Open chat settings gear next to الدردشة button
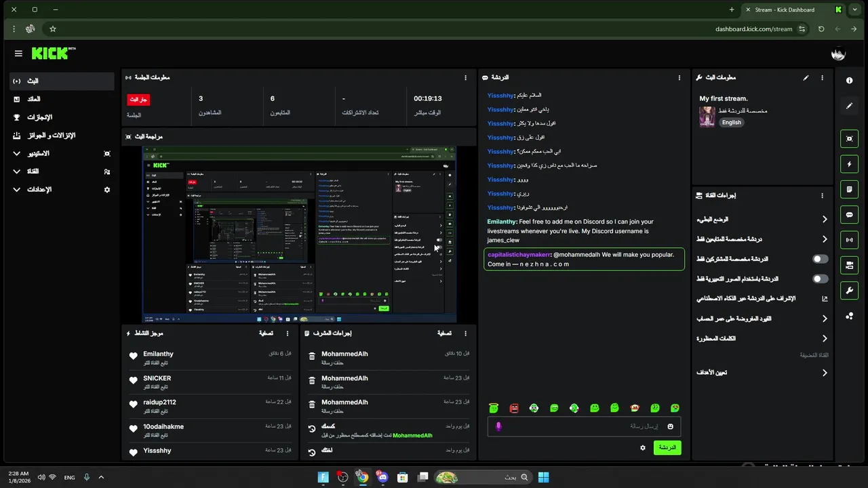Image resolution: width=868 pixels, height=488 pixels. (x=643, y=448)
